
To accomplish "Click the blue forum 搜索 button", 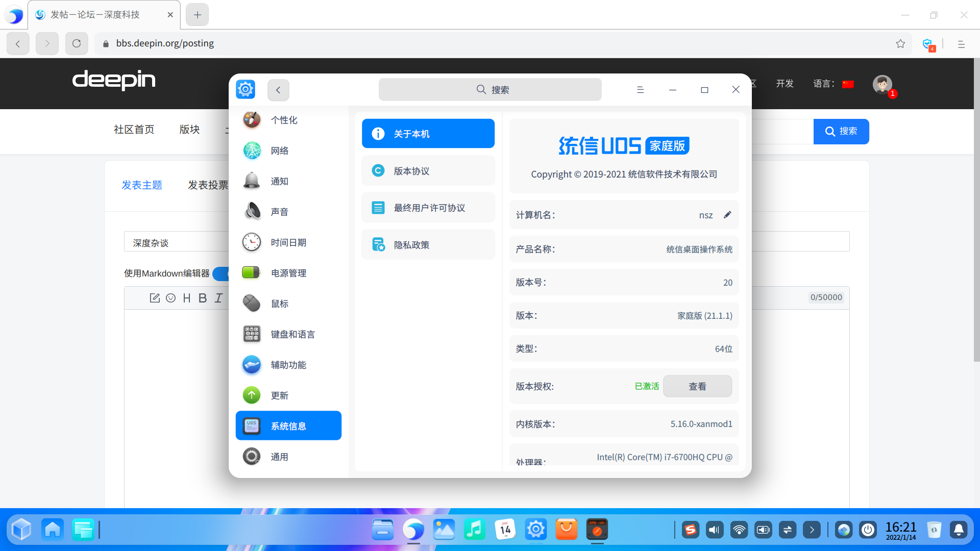I will pyautogui.click(x=841, y=131).
